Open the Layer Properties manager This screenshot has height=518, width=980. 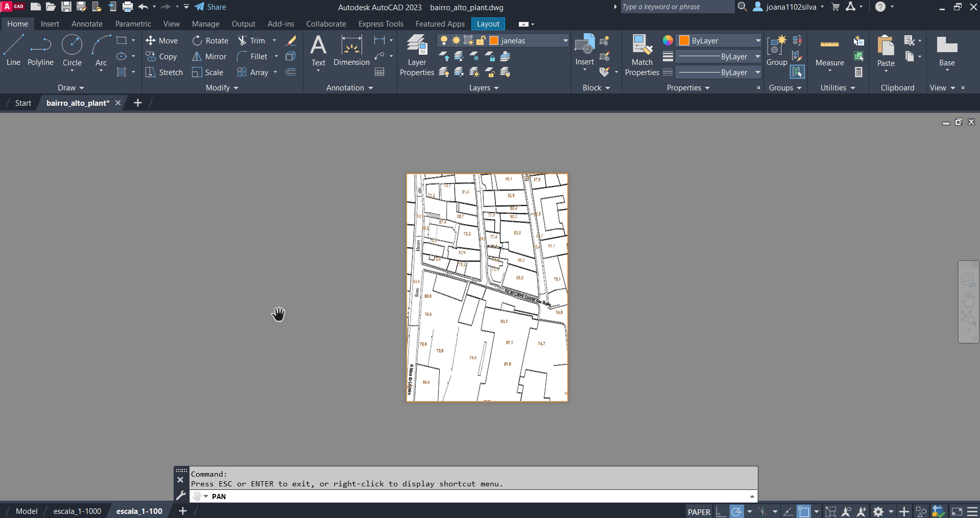[417, 55]
